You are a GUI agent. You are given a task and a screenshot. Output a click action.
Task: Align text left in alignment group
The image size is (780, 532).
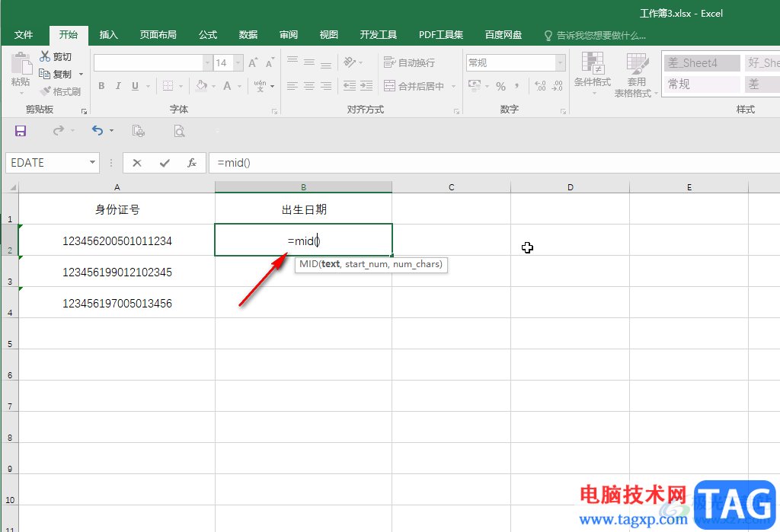(x=292, y=86)
